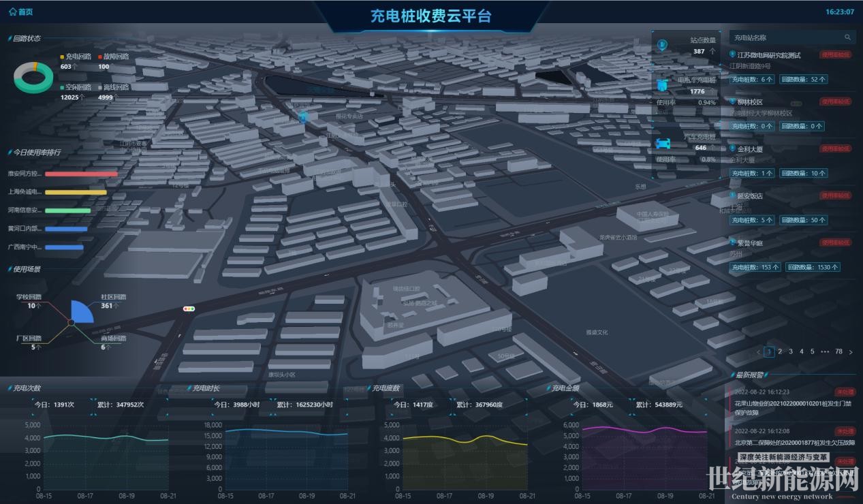863x504 pixels.
Task: Toggle the 故障回路 legend item
Action: coord(112,57)
